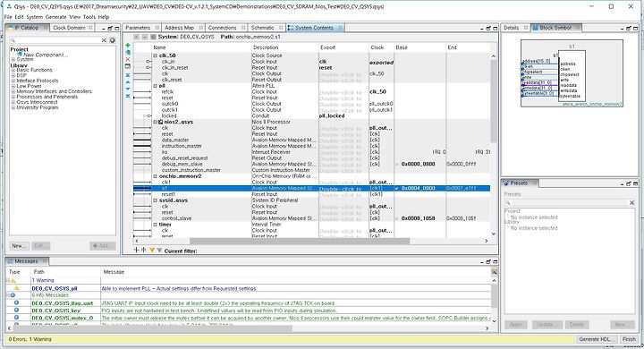The image size is (644, 349).
Task: Toggle base address lock for 0x0000_0800
Action: [x=397, y=164]
